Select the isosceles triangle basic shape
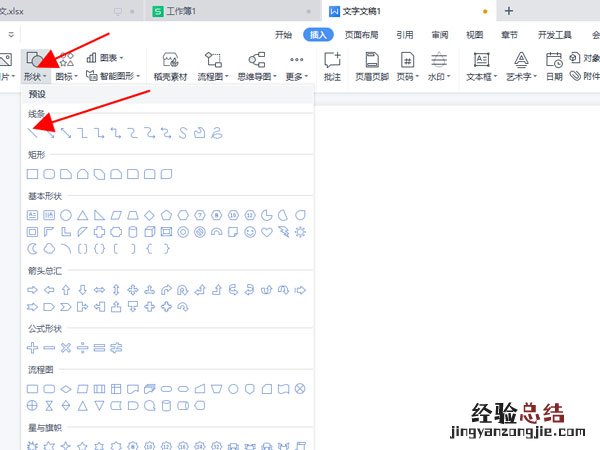Image resolution: width=600 pixels, height=450 pixels. click(83, 215)
